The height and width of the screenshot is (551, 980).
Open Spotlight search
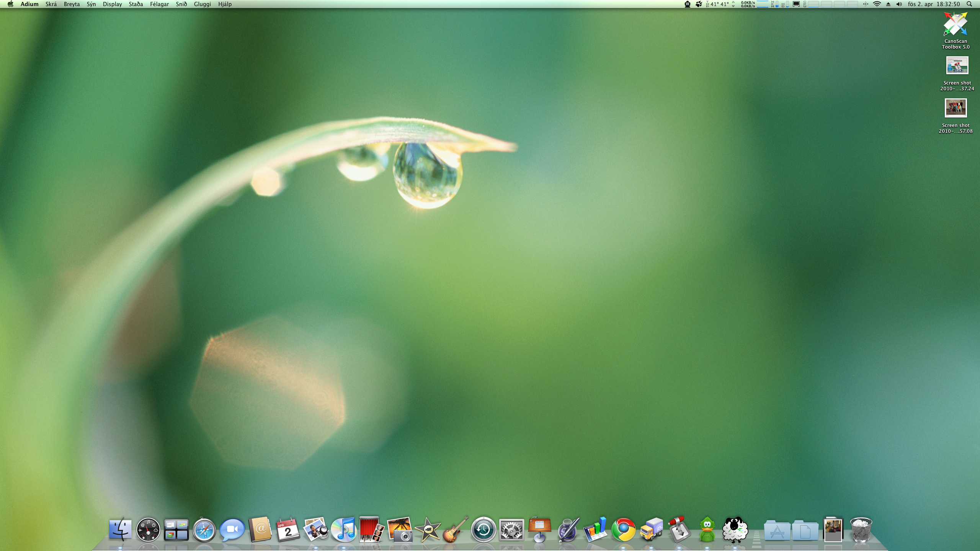(x=969, y=4)
